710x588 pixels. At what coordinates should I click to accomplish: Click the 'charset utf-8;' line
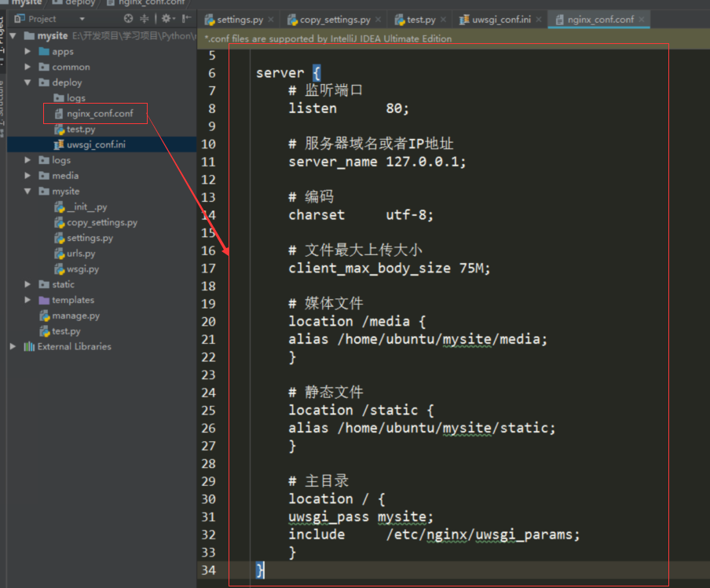[x=360, y=215]
